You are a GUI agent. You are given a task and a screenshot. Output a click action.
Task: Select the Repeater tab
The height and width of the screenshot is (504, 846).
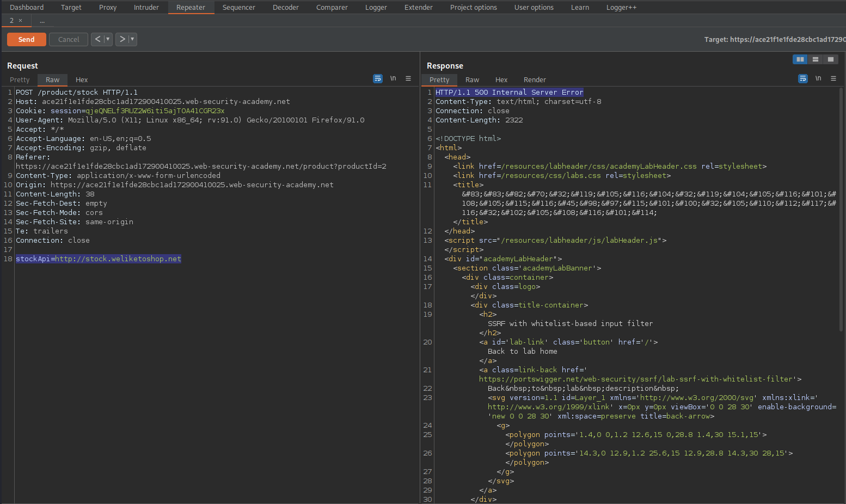[x=191, y=7]
